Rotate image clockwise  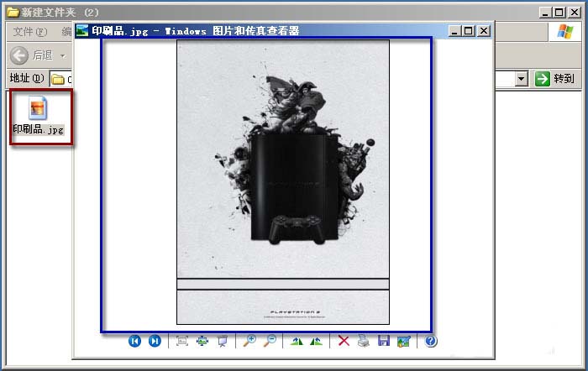click(x=297, y=341)
